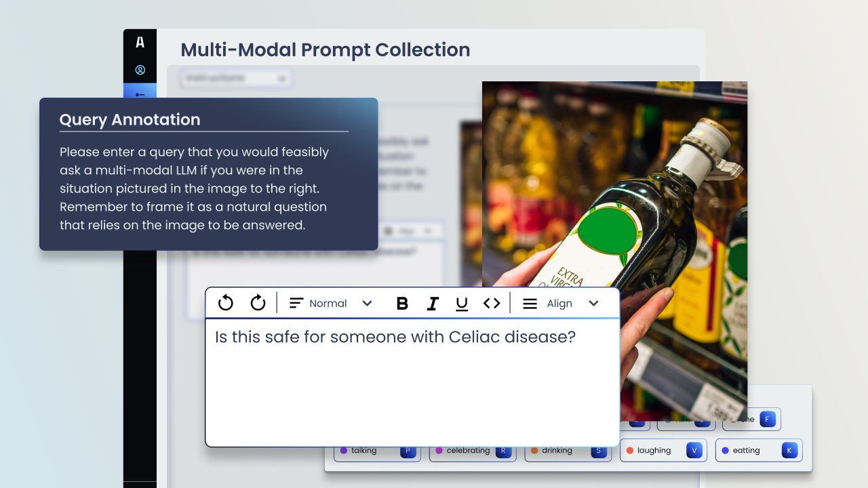Toggle Underline formatting in the toolbar

click(x=462, y=303)
